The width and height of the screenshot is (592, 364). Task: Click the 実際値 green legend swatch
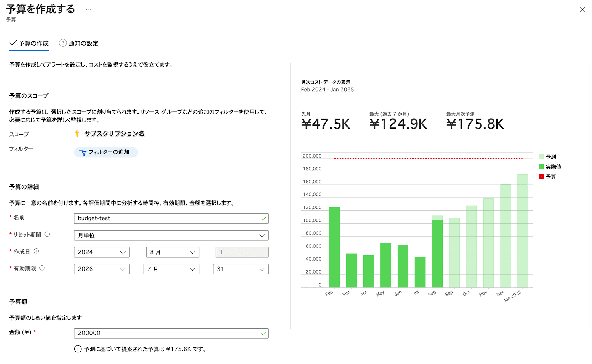(x=541, y=167)
